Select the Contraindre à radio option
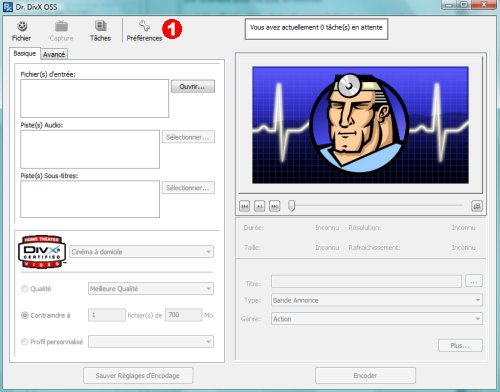 point(25,315)
